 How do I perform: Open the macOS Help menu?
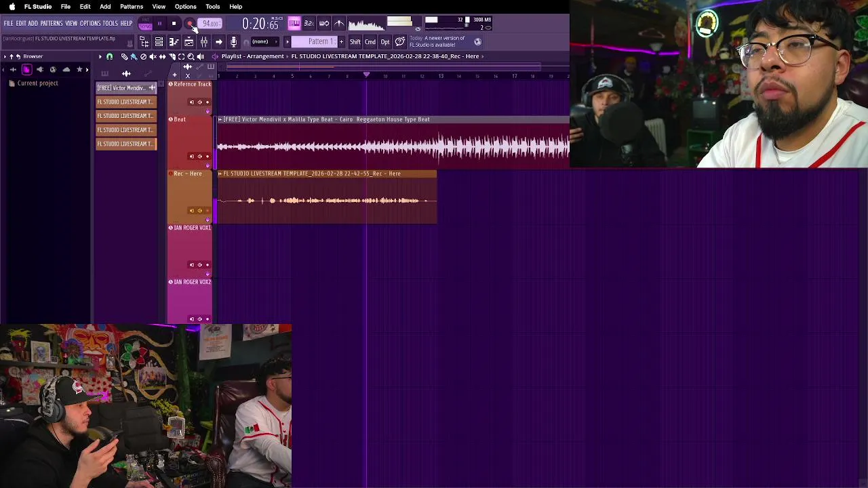click(235, 7)
